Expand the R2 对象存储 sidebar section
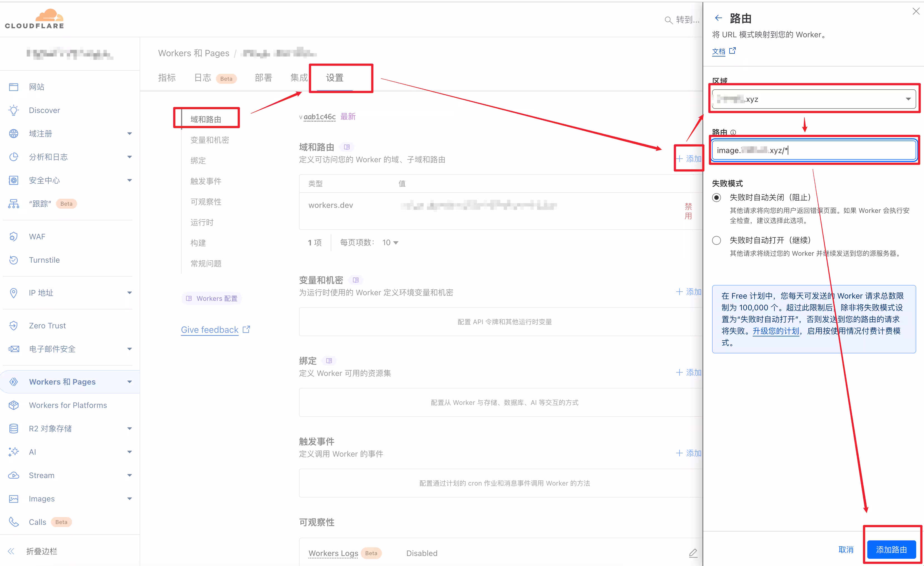The height and width of the screenshot is (566, 924). [x=129, y=428]
